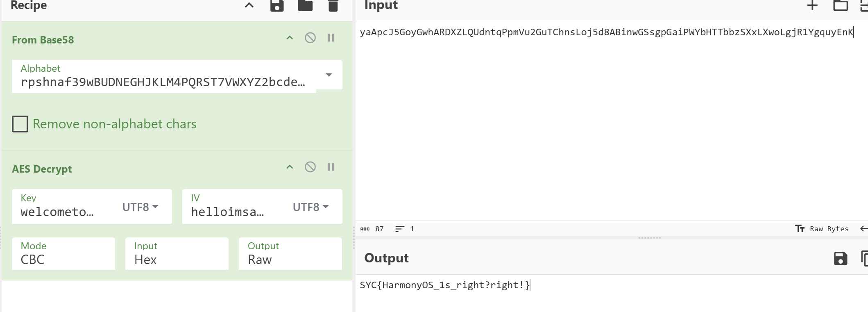Set breakpoint on AES Decrypt
This screenshot has height=312, width=868.
pos(331,167)
